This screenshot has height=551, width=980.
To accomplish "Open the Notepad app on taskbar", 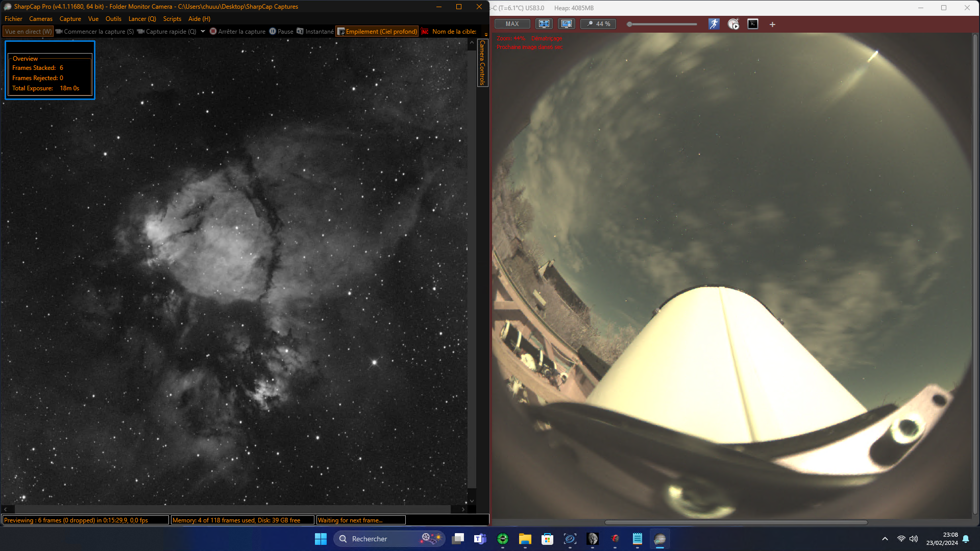I will pos(638,539).
